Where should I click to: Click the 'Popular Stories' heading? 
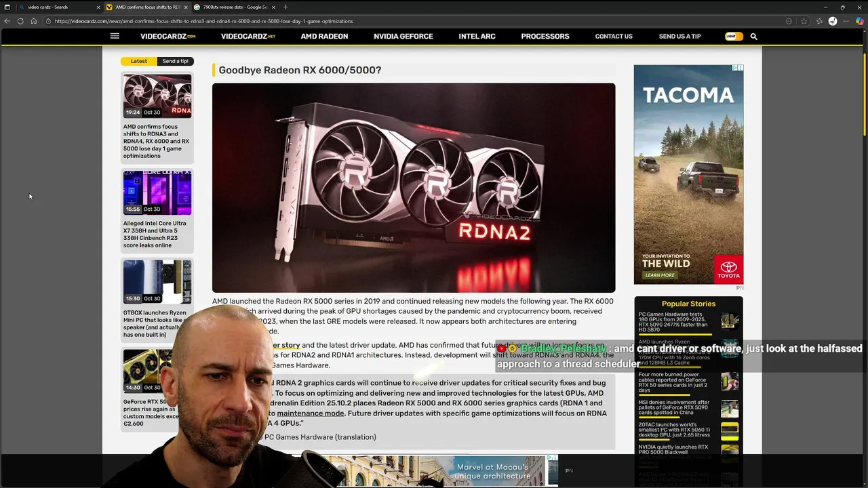pyautogui.click(x=688, y=304)
